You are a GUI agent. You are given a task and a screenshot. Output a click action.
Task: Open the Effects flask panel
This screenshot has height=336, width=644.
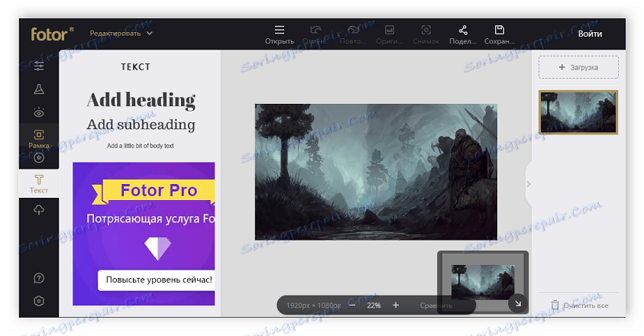(x=39, y=89)
